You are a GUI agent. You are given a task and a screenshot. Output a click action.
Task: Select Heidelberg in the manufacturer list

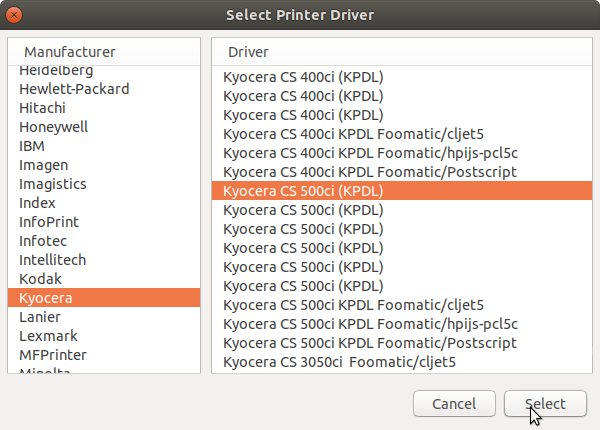click(104, 71)
